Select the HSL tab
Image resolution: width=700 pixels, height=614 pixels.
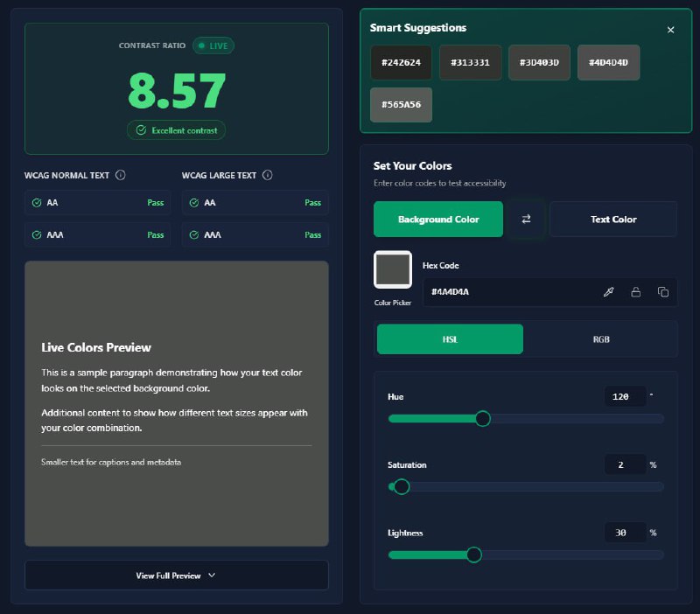(450, 338)
